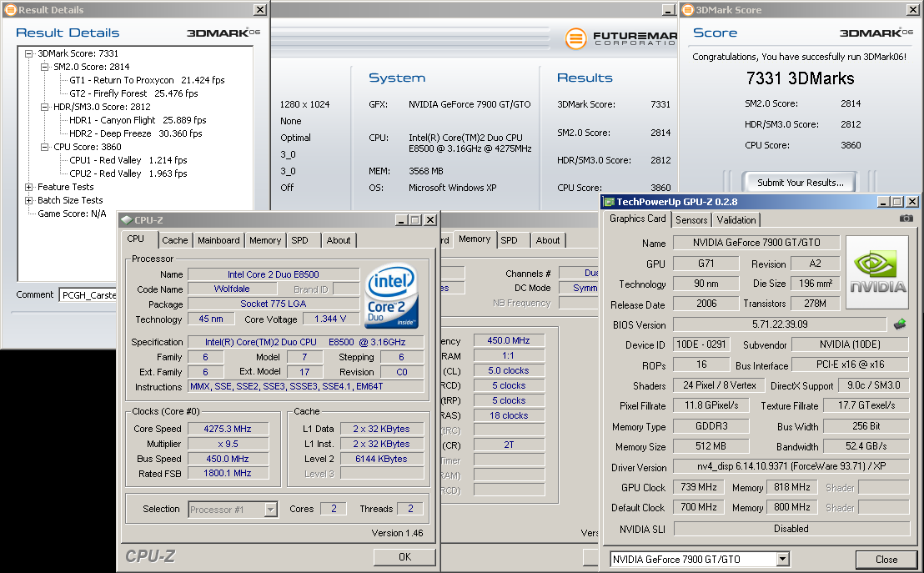Click the Comment input field

(x=88, y=294)
